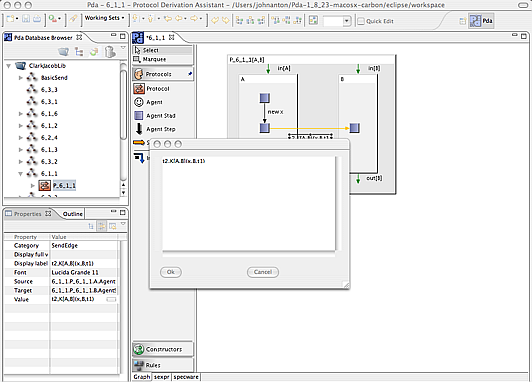Click the state node in agent B

[355, 128]
